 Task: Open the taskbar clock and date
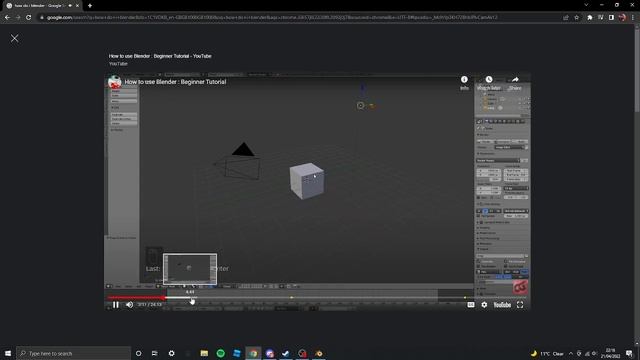tap(611, 353)
